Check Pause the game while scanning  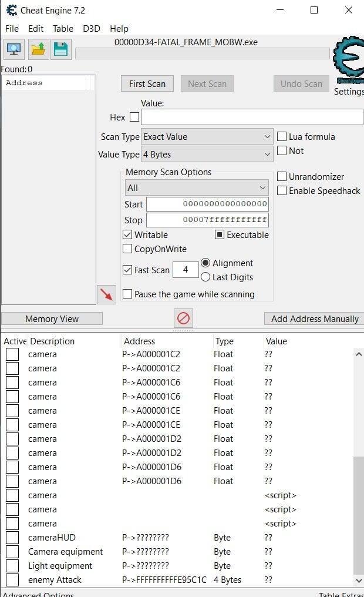click(x=127, y=294)
